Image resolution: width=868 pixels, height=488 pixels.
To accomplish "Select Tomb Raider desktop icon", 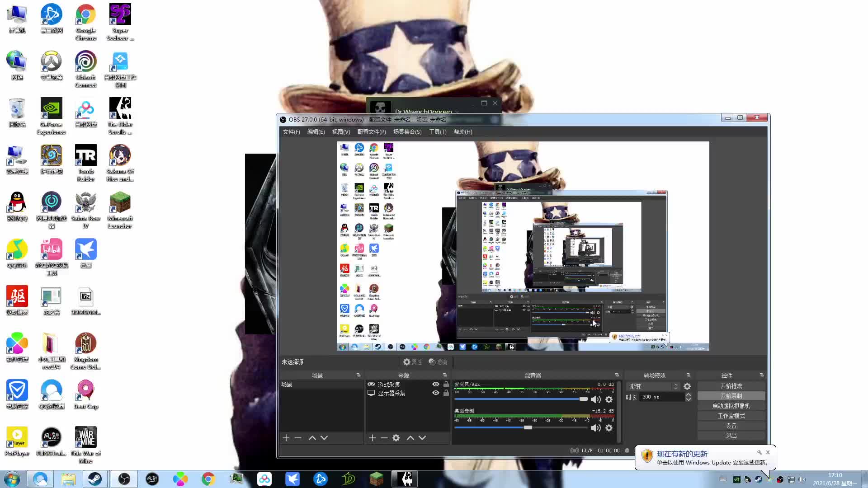I will click(x=85, y=163).
